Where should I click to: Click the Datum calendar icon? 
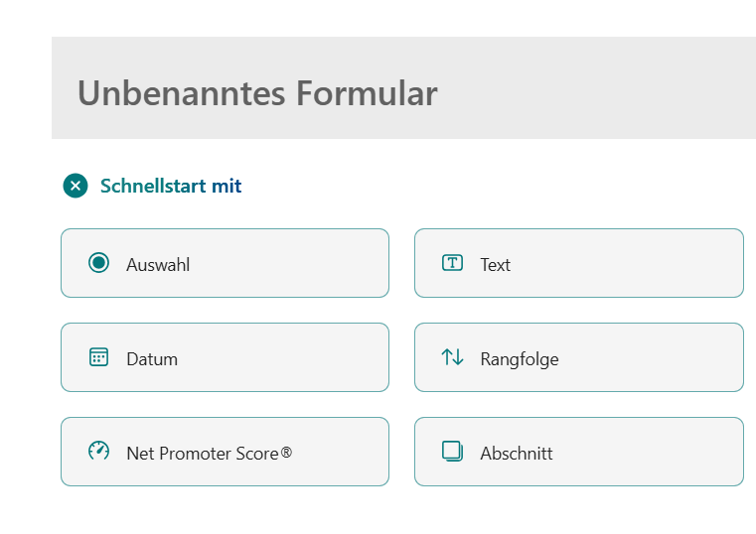pyautogui.click(x=98, y=357)
